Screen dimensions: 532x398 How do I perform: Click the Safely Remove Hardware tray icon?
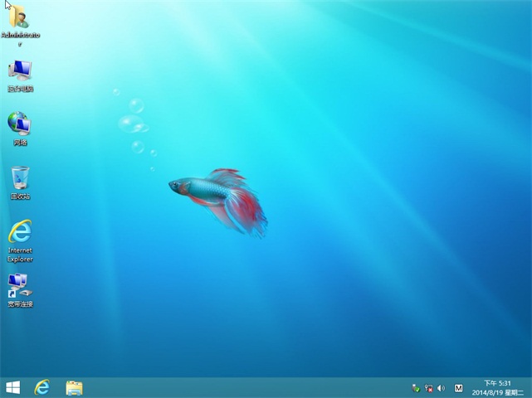click(416, 388)
